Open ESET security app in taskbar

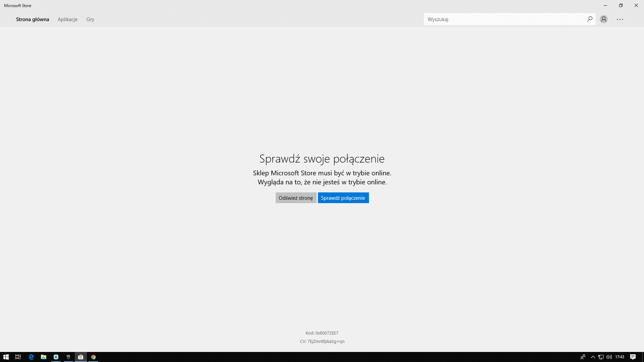tap(56, 357)
